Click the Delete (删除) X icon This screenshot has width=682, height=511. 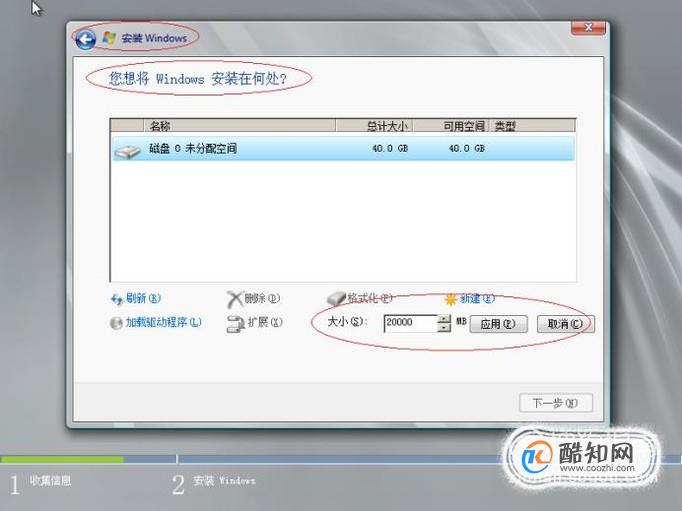[x=234, y=299]
